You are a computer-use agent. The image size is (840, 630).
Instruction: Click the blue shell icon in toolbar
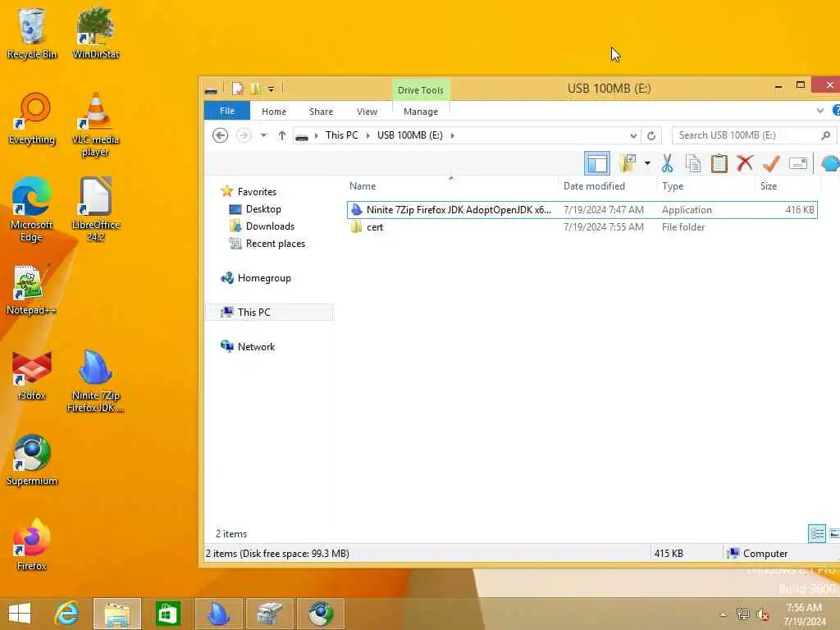(830, 163)
